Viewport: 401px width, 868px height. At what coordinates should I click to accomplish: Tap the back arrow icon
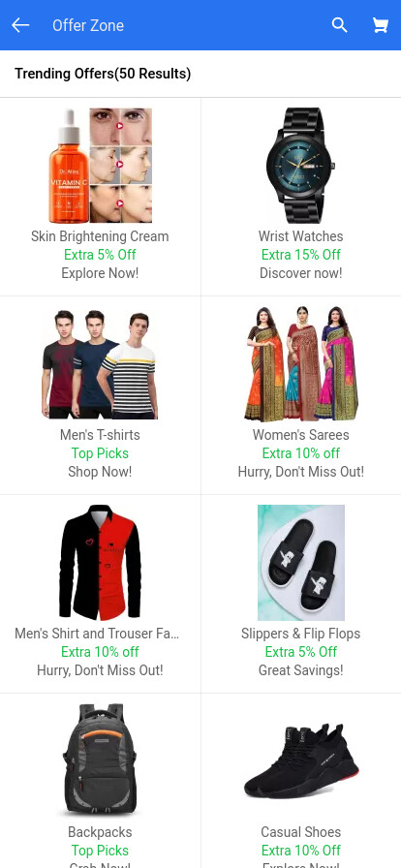20,25
